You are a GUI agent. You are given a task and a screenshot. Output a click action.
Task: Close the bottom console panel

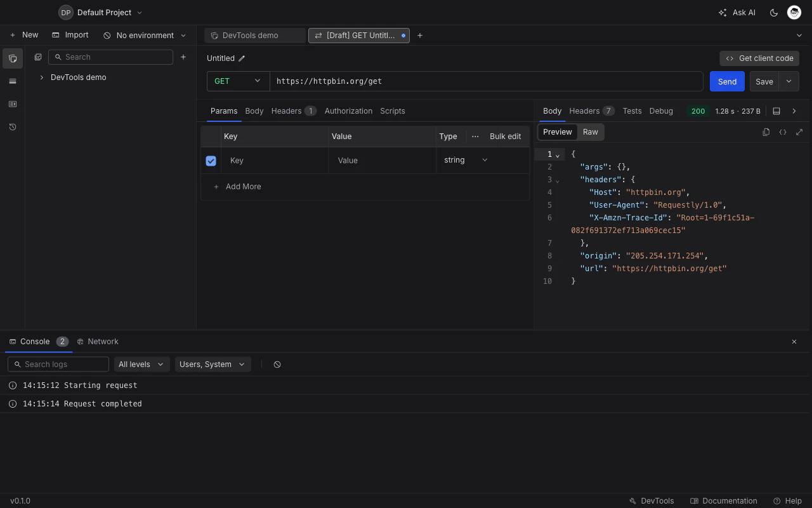coord(794,342)
